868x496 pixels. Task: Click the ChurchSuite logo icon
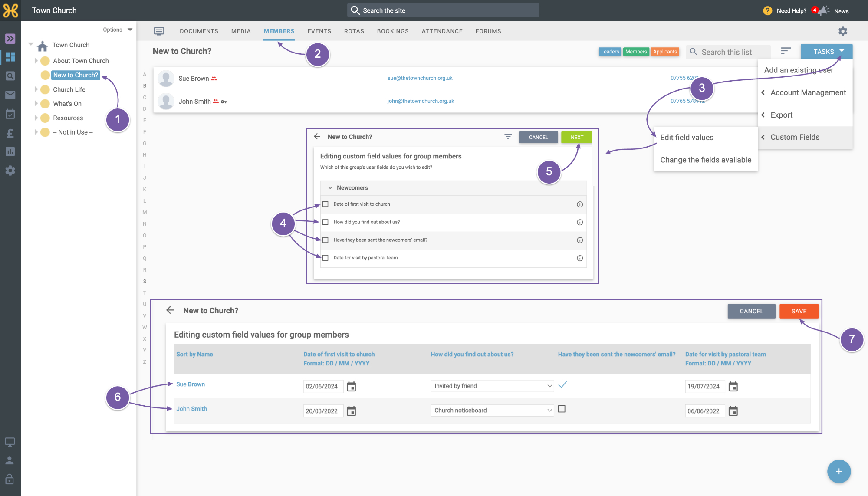(10, 10)
